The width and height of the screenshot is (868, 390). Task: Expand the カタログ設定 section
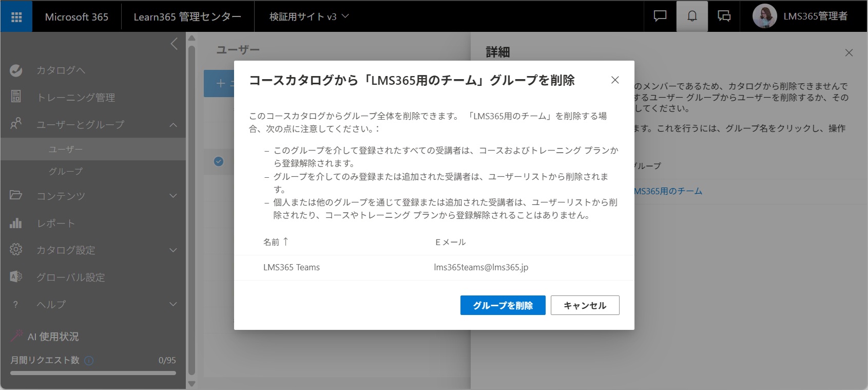[173, 250]
